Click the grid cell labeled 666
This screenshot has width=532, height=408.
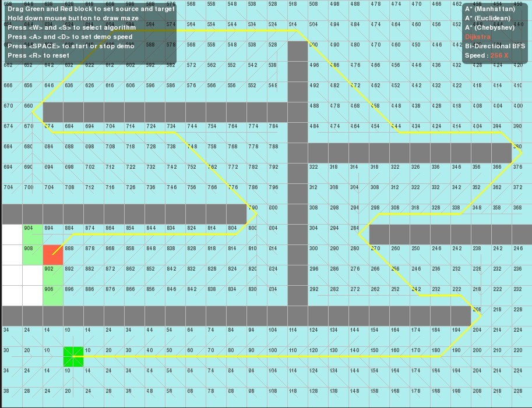coord(12,92)
